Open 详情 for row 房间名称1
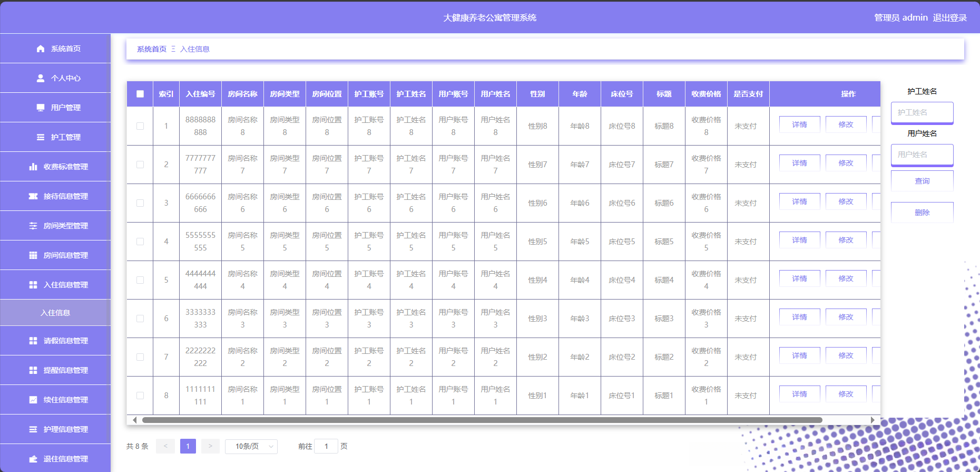This screenshot has height=472, width=980. coord(800,394)
